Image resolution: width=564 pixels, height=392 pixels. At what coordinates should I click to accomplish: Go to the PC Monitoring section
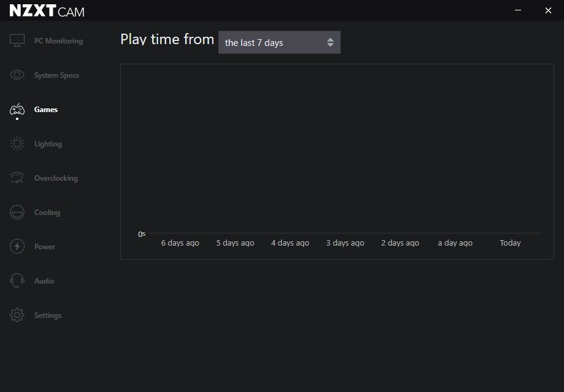(59, 41)
